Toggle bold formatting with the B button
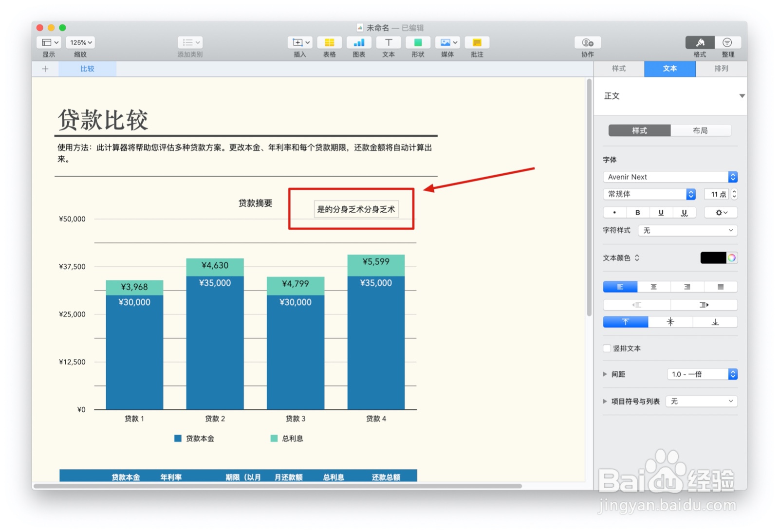Image resolution: width=779 pixels, height=532 pixels. tap(637, 212)
